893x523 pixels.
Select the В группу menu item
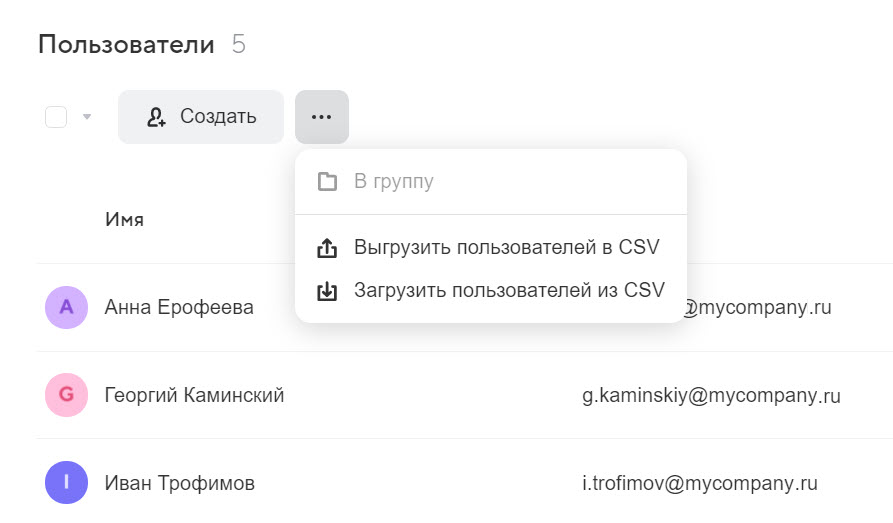pyautogui.click(x=393, y=182)
